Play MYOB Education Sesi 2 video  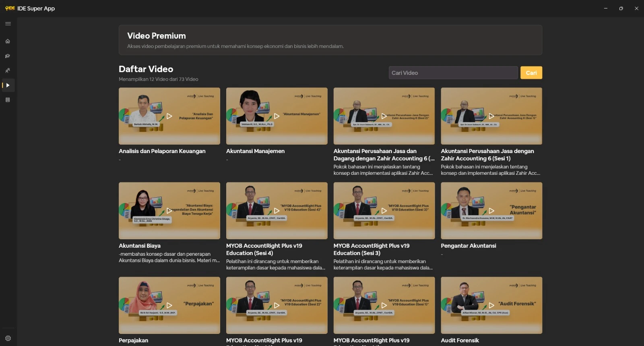click(277, 305)
